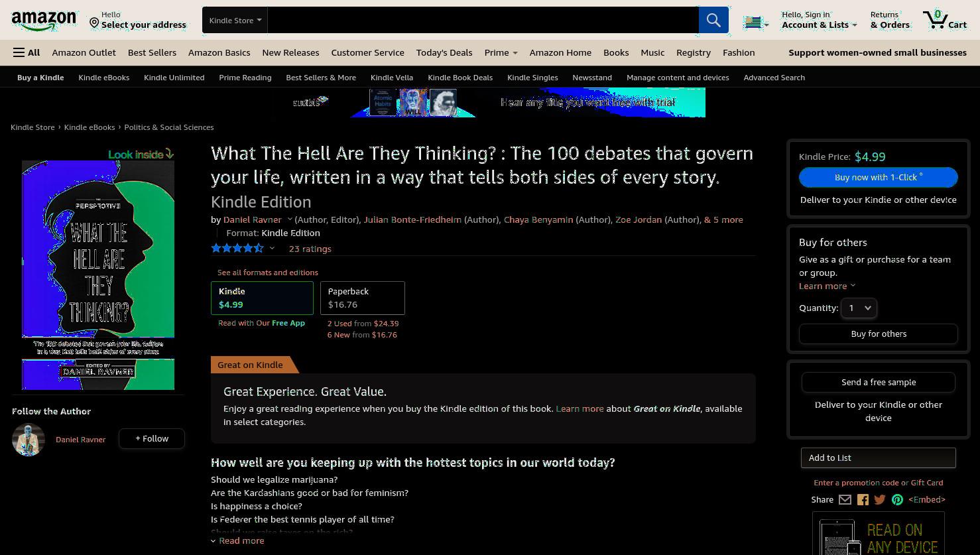Go to Kindle Unlimited tab
The width and height of the screenshot is (980, 555).
tap(174, 78)
